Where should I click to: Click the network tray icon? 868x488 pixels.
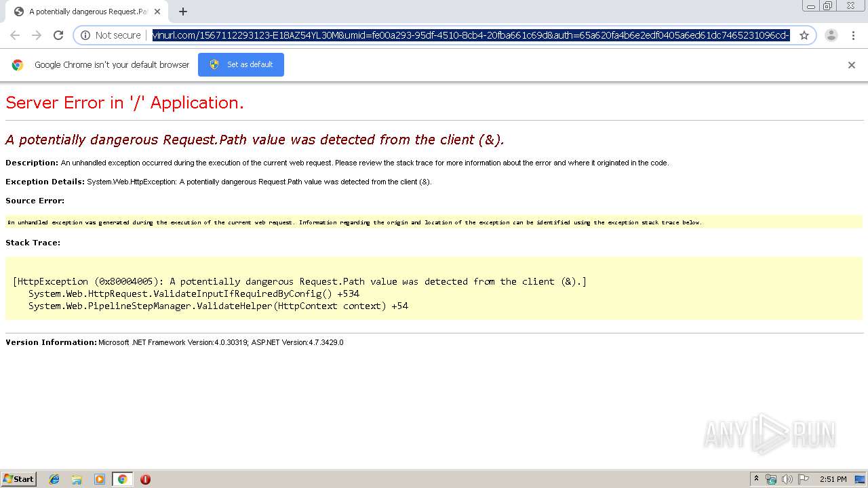point(771,479)
